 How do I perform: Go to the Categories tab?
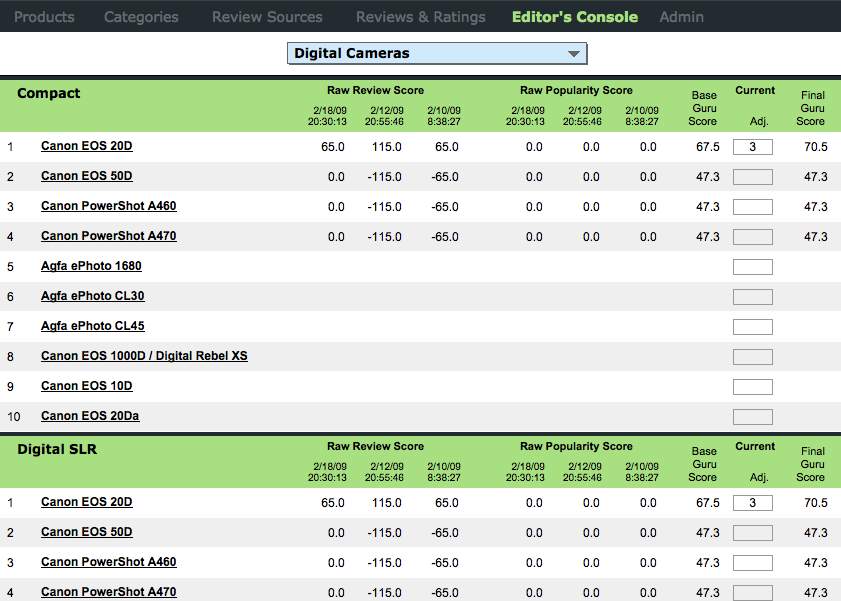pos(141,17)
